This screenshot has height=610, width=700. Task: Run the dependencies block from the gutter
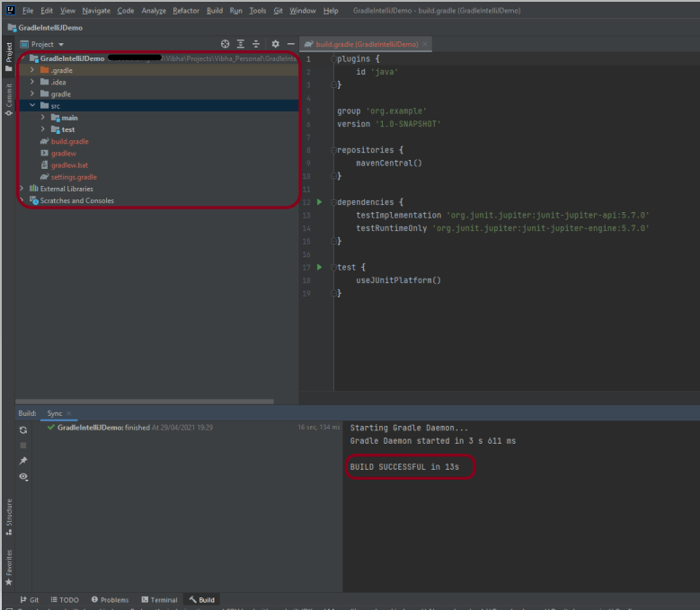(x=319, y=202)
